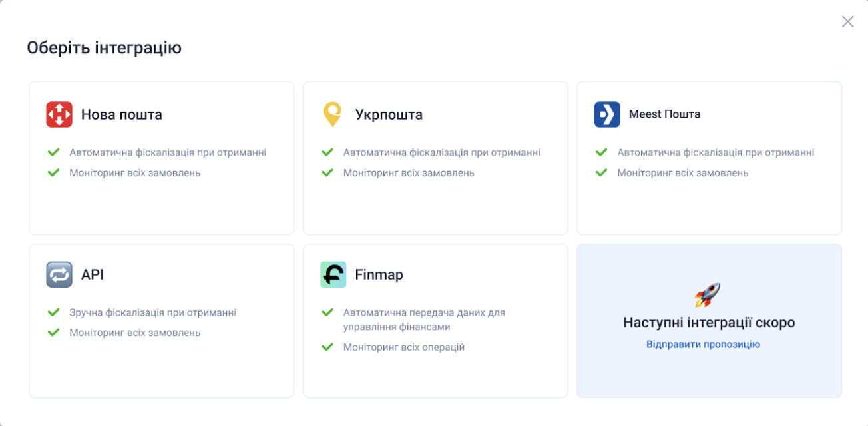The width and height of the screenshot is (868, 426).
Task: Click Finmap's Моніторинг всіх операцій text
Action: click(x=403, y=347)
